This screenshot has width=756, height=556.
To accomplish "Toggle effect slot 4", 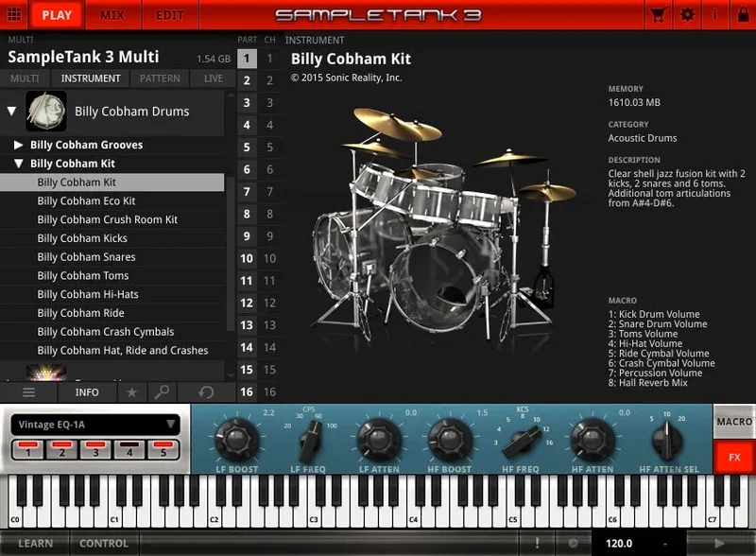I will pyautogui.click(x=129, y=449).
